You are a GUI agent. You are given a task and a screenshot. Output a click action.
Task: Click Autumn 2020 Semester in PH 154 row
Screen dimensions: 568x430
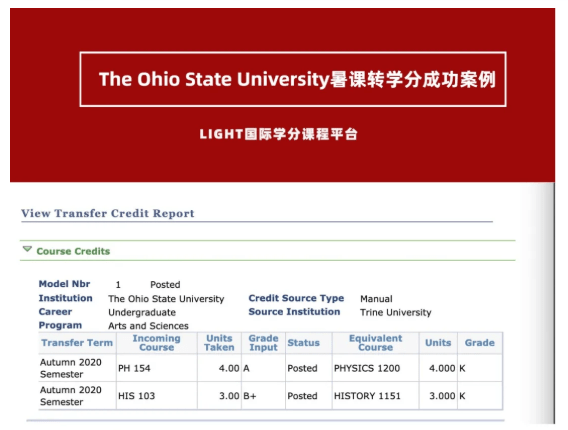coord(71,368)
